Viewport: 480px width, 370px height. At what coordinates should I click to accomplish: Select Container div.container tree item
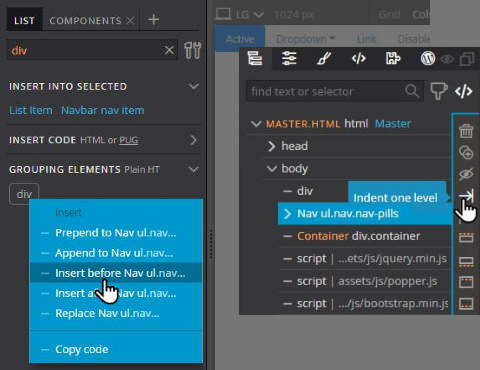pos(359,236)
